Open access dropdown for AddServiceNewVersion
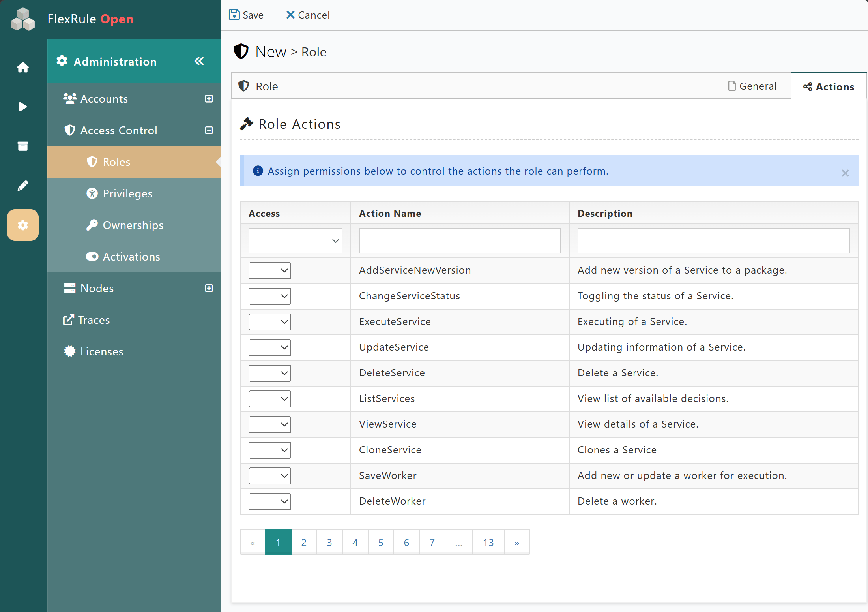The height and width of the screenshot is (612, 868). click(x=270, y=270)
